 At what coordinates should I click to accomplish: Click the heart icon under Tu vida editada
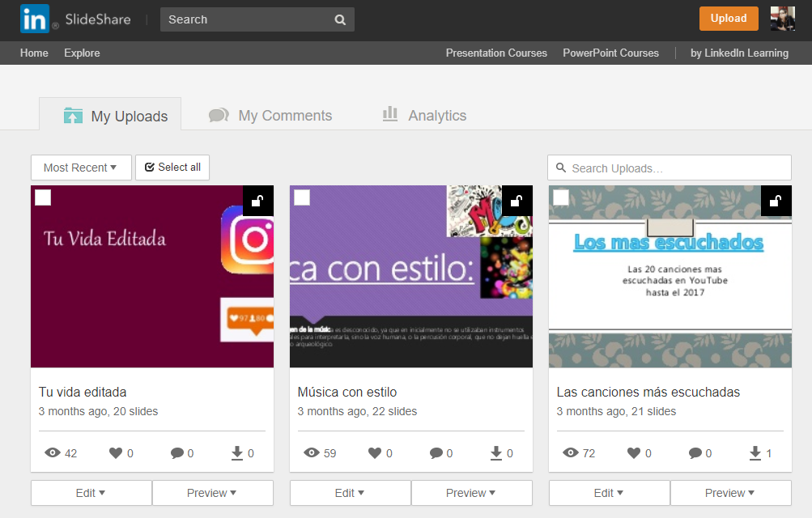click(x=116, y=453)
